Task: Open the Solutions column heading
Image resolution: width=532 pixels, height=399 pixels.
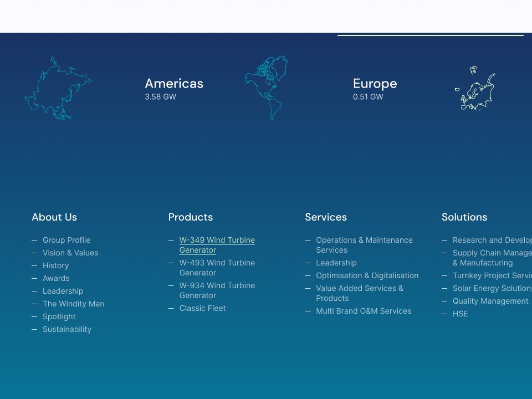Action: (464, 217)
